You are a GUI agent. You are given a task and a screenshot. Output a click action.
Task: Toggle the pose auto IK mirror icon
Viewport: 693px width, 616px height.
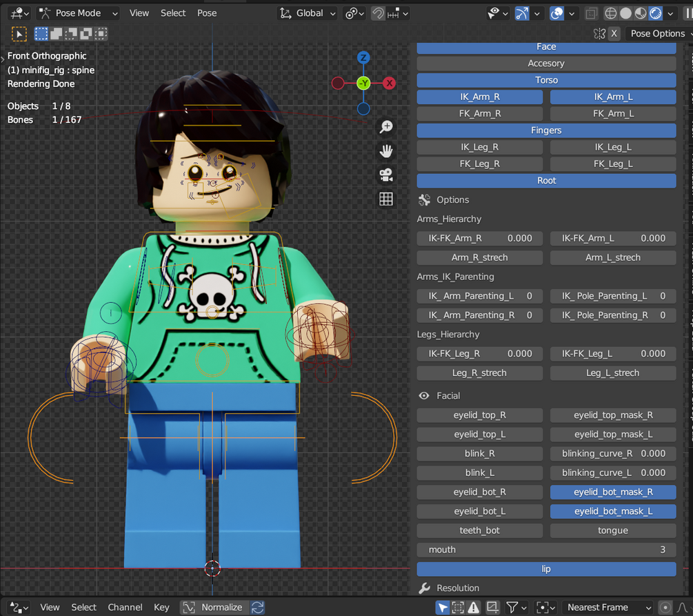point(599,34)
